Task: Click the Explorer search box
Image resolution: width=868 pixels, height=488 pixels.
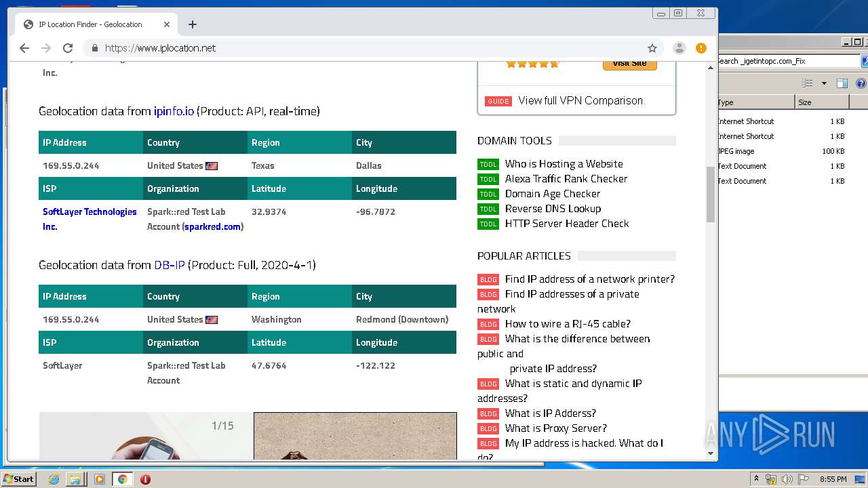Action: (x=788, y=61)
